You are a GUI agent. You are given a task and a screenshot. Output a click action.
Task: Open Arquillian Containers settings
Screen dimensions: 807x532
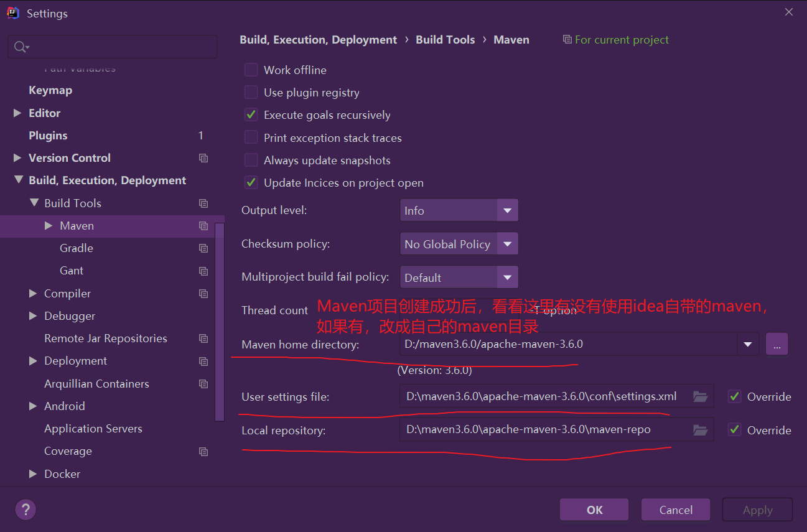tap(96, 384)
